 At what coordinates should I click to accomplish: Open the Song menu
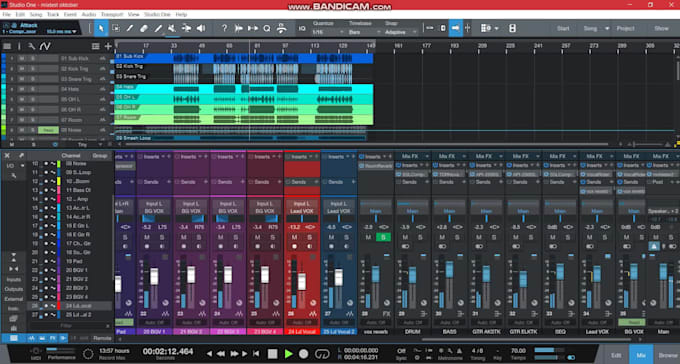[36, 14]
